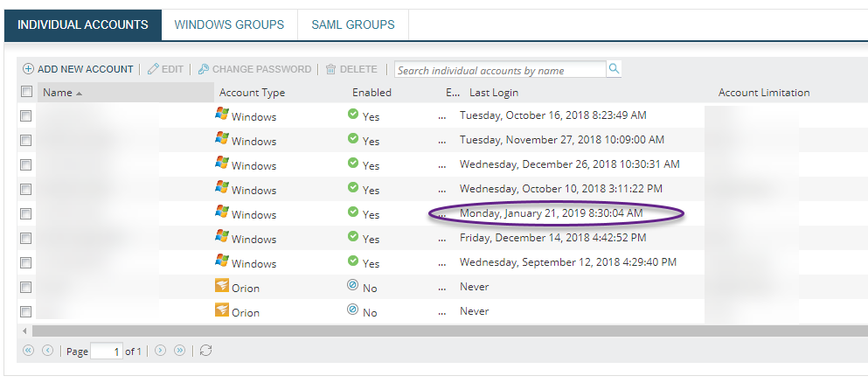Click green check in October 10 row
The height and width of the screenshot is (383, 868).
click(352, 187)
